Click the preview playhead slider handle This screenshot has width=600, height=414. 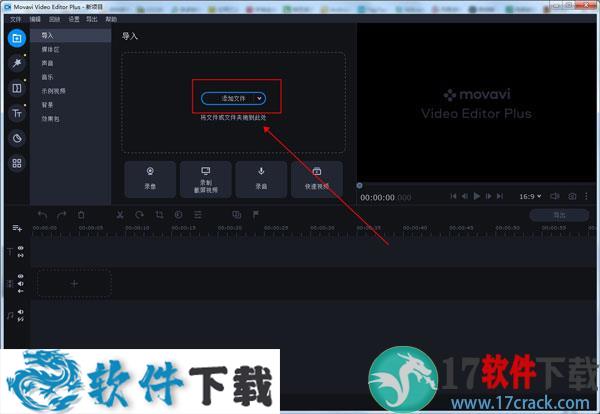[359, 186]
